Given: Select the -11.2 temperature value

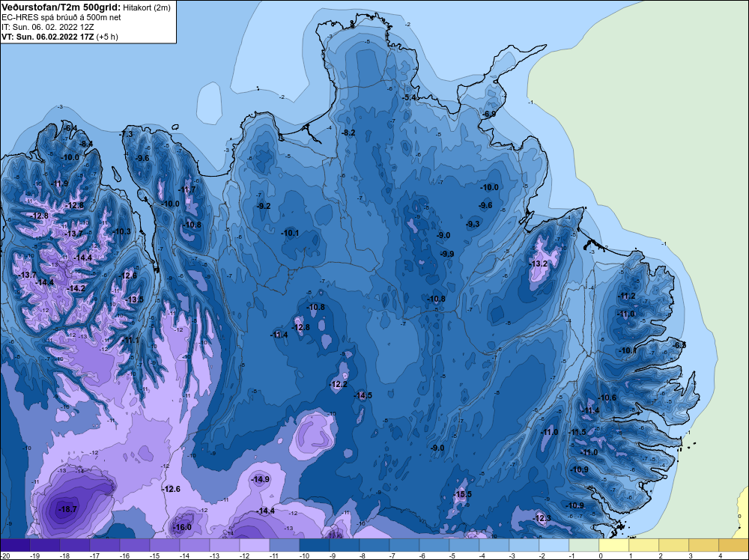Looking at the screenshot, I should pyautogui.click(x=626, y=296).
